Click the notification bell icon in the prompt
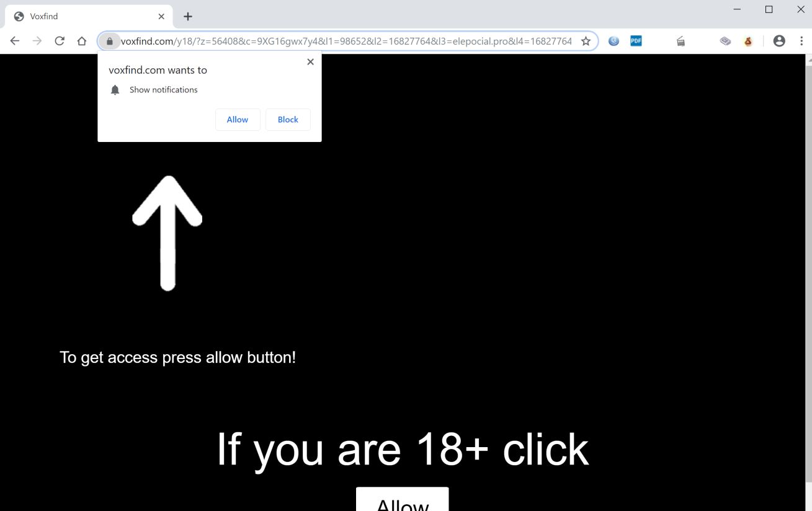This screenshot has width=812, height=511. pos(115,89)
